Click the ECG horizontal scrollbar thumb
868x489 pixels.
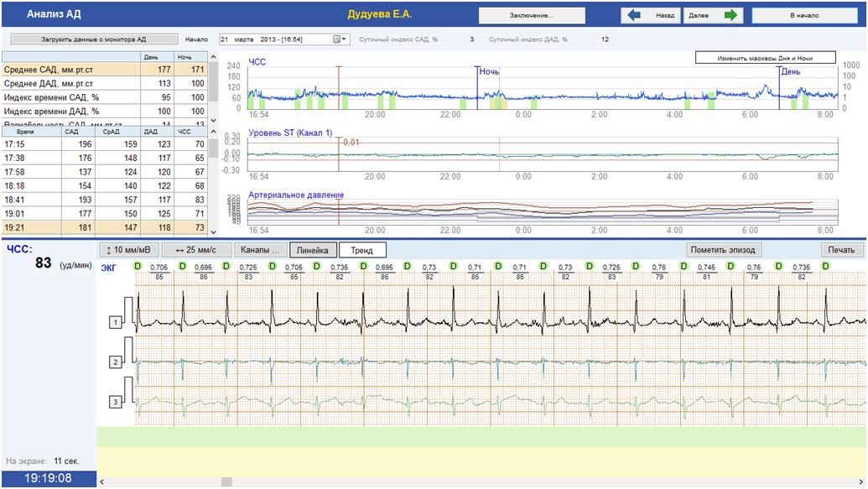coord(226,482)
